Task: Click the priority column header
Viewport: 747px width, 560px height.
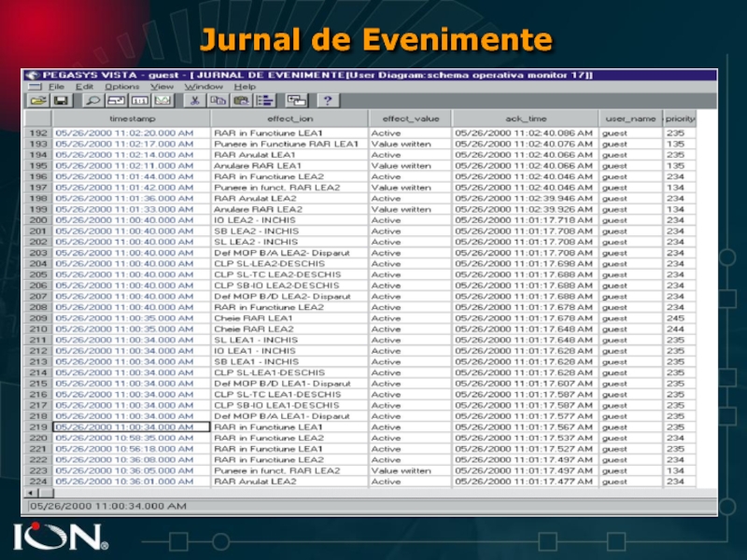Action: [x=680, y=119]
